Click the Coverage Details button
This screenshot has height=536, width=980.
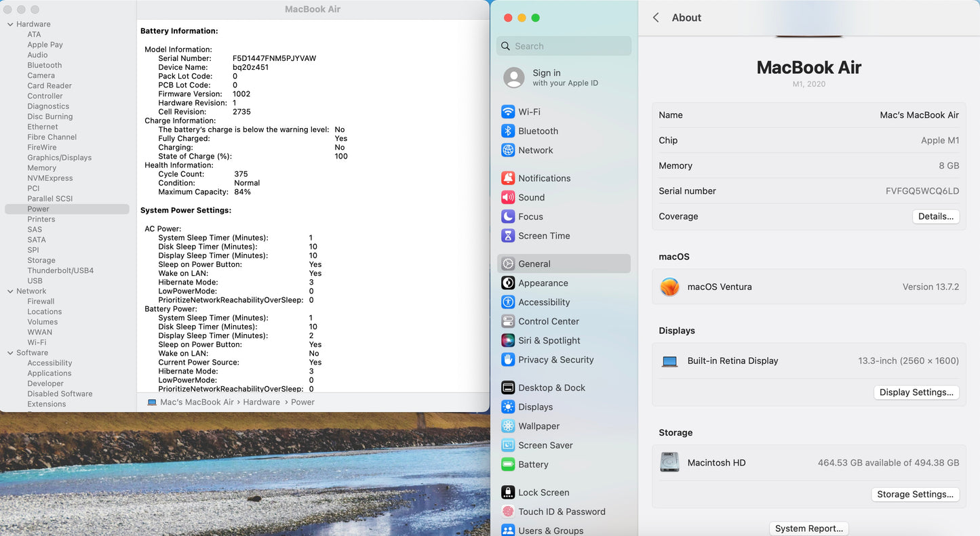click(x=935, y=217)
